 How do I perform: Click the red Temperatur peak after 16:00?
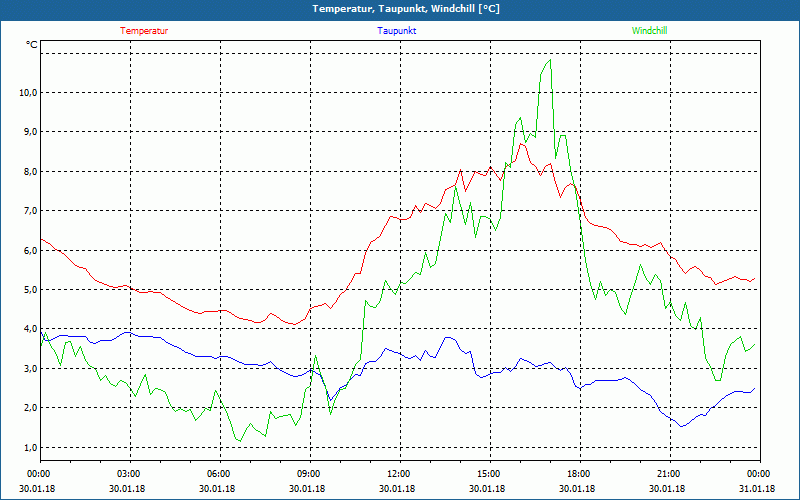pyautogui.click(x=521, y=144)
